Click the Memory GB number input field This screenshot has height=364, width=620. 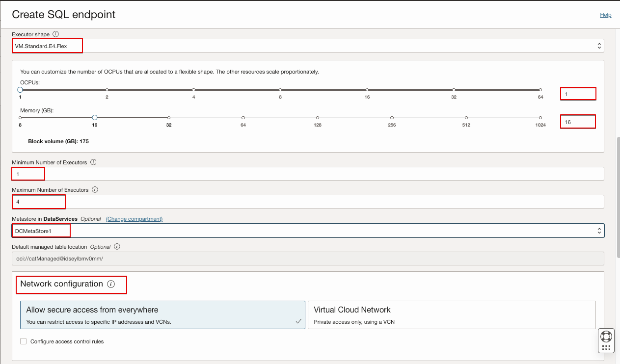578,122
